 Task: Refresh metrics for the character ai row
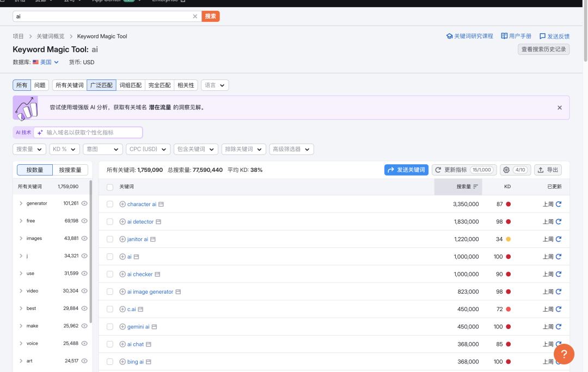[x=558, y=204]
